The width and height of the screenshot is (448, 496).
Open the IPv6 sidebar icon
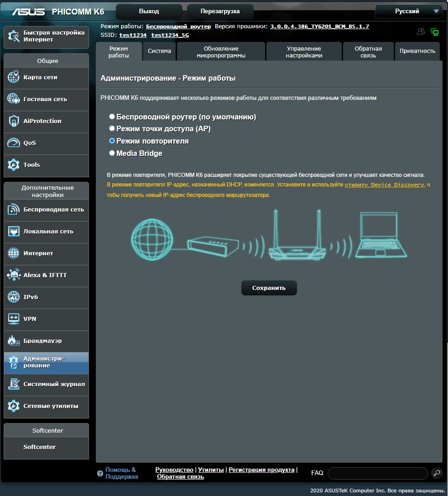[x=14, y=297]
